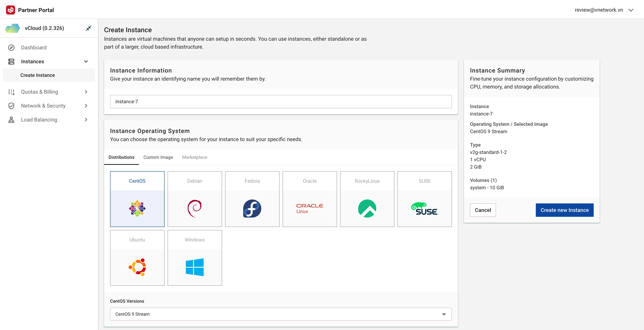Open Dashboard in the sidebar

pyautogui.click(x=34, y=47)
